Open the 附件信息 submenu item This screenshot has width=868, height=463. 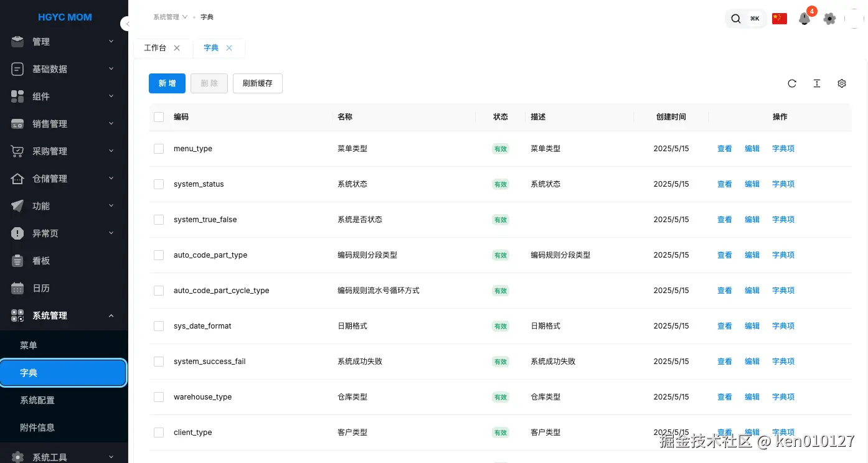click(64, 428)
